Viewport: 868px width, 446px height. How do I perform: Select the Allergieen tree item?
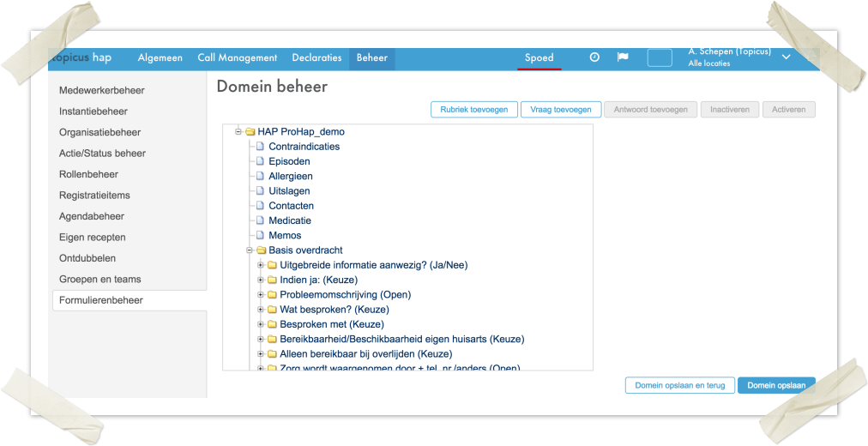point(290,176)
